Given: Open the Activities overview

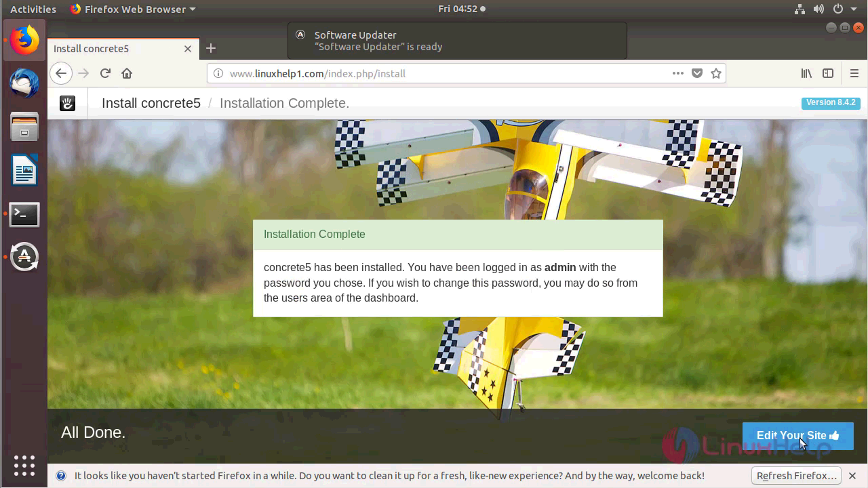Looking at the screenshot, I should click(33, 9).
